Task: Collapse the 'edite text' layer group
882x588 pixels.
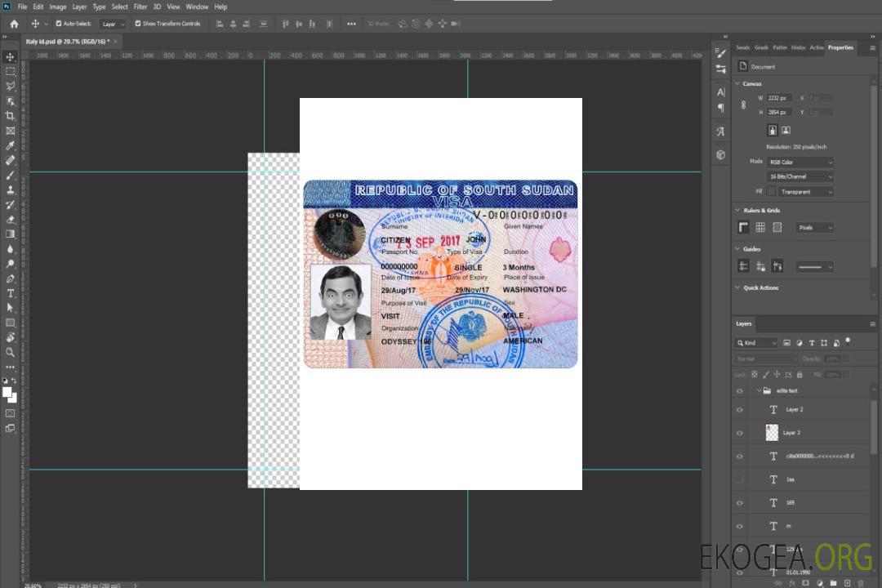Action: [x=759, y=390]
